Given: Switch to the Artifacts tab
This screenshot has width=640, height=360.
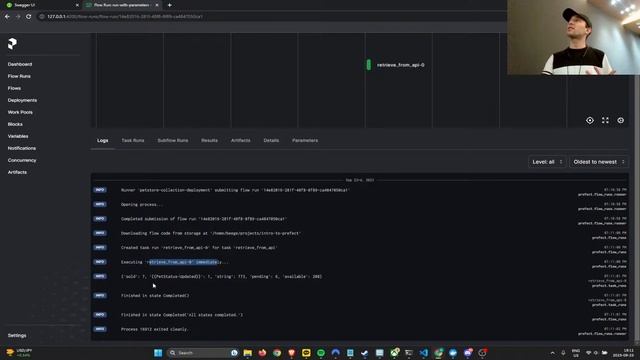Looking at the screenshot, I should click(x=240, y=140).
